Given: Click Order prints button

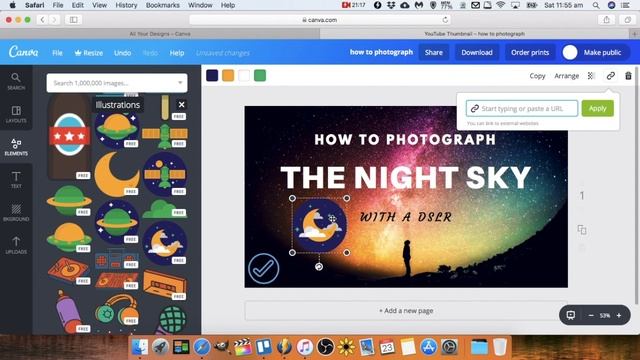Looking at the screenshot, I should (530, 52).
